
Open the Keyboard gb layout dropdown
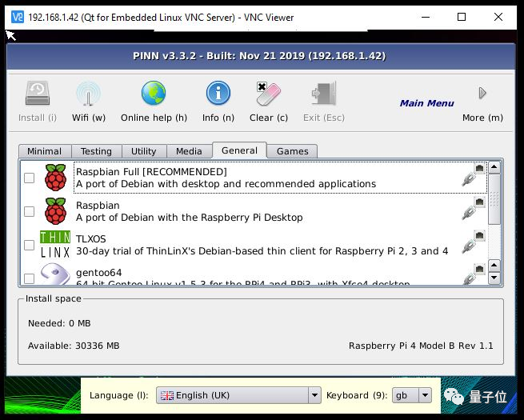tap(412, 395)
